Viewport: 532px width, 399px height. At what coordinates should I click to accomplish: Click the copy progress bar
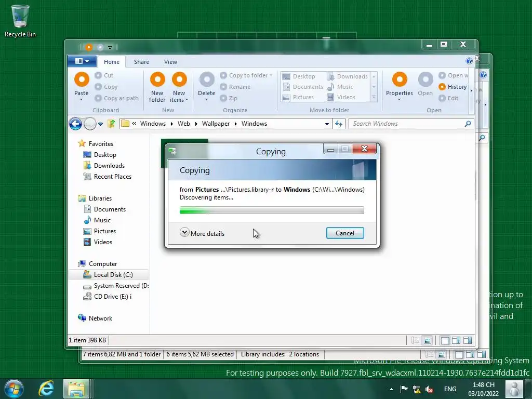point(272,210)
